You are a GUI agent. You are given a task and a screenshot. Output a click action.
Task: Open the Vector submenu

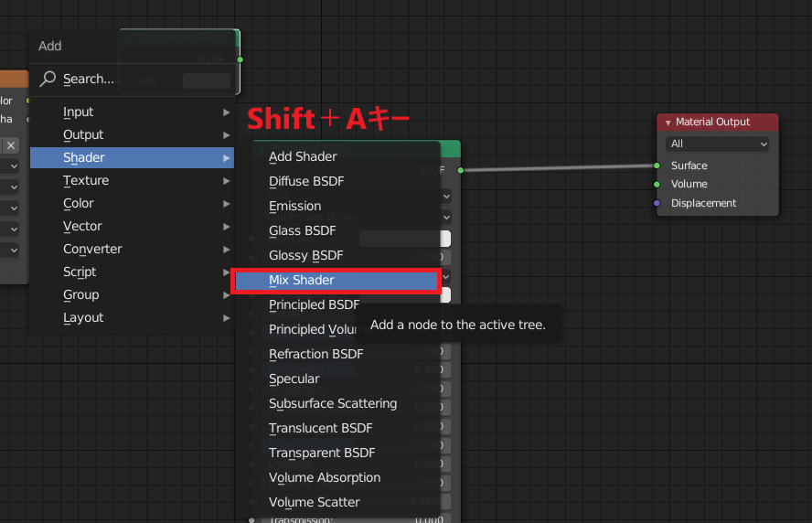pos(132,226)
